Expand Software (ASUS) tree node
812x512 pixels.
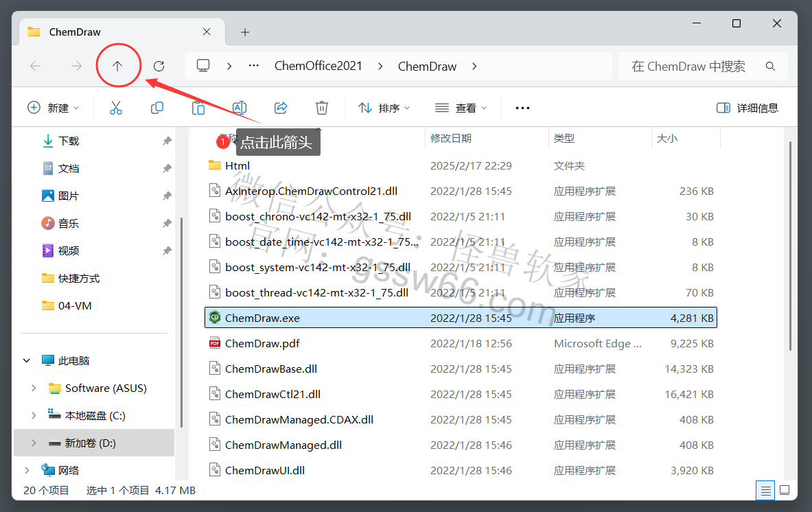tap(34, 388)
